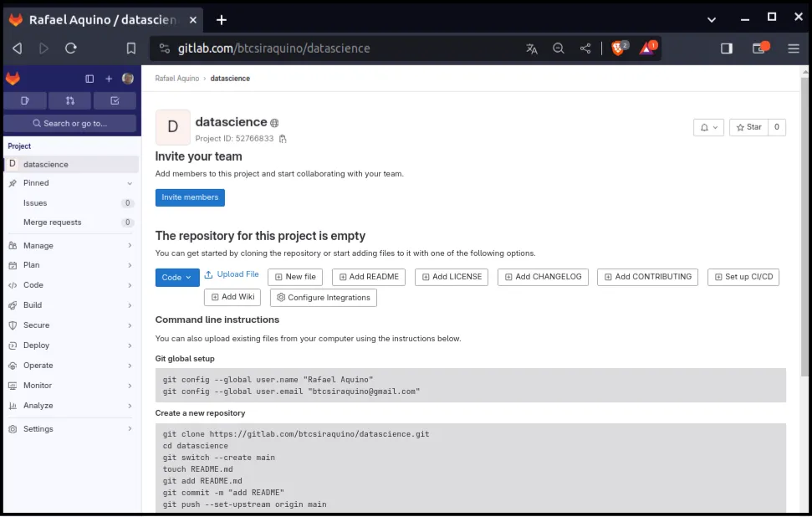Expand the Analyze menu

(x=71, y=406)
